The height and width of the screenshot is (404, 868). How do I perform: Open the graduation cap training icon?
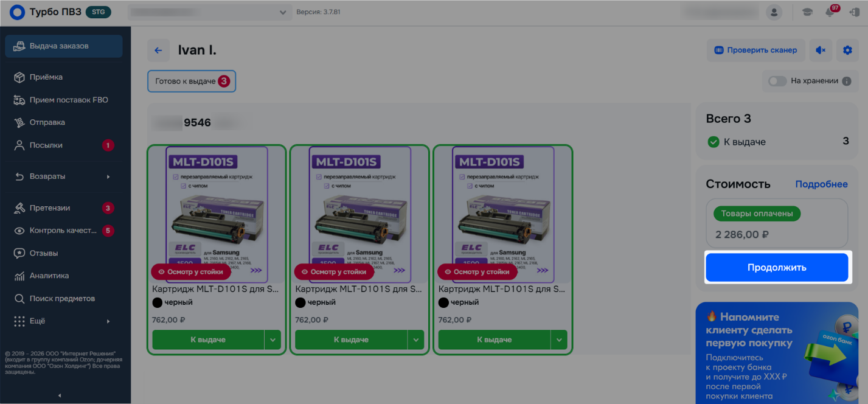point(807,12)
